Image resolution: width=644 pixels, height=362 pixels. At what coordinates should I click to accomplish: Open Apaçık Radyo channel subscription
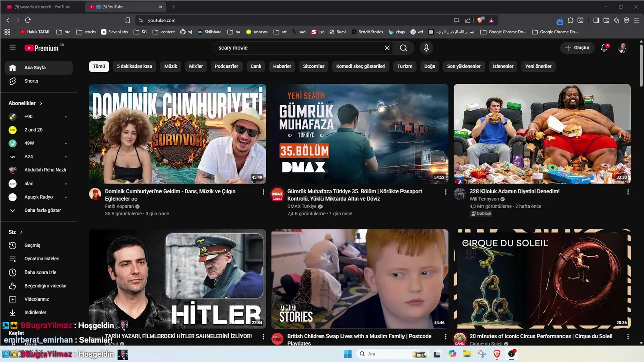pos(39,197)
